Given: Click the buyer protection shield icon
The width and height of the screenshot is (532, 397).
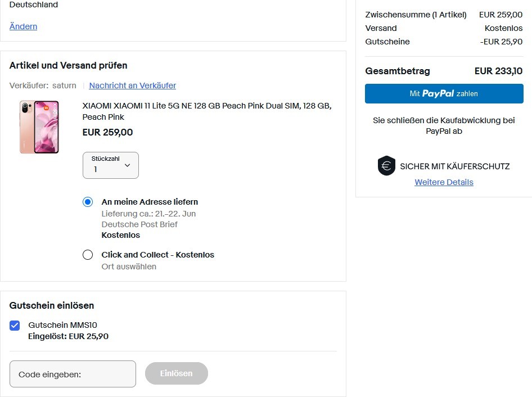Looking at the screenshot, I should (386, 165).
